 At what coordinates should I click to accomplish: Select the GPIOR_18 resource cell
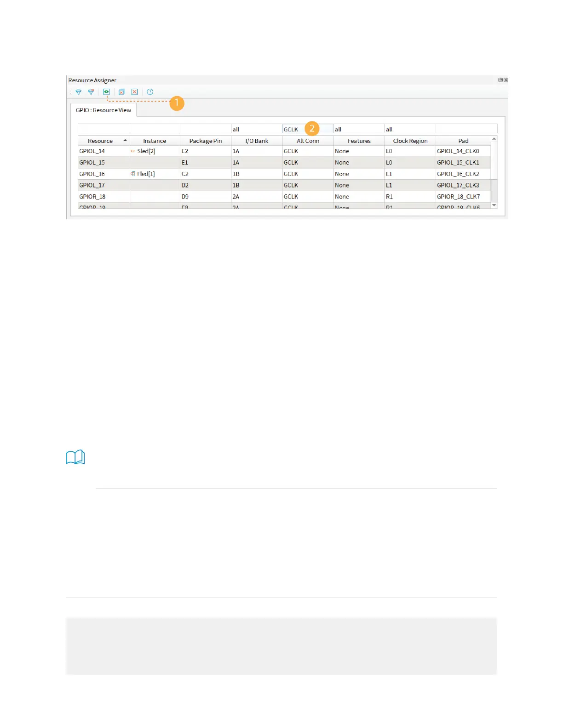103,197
